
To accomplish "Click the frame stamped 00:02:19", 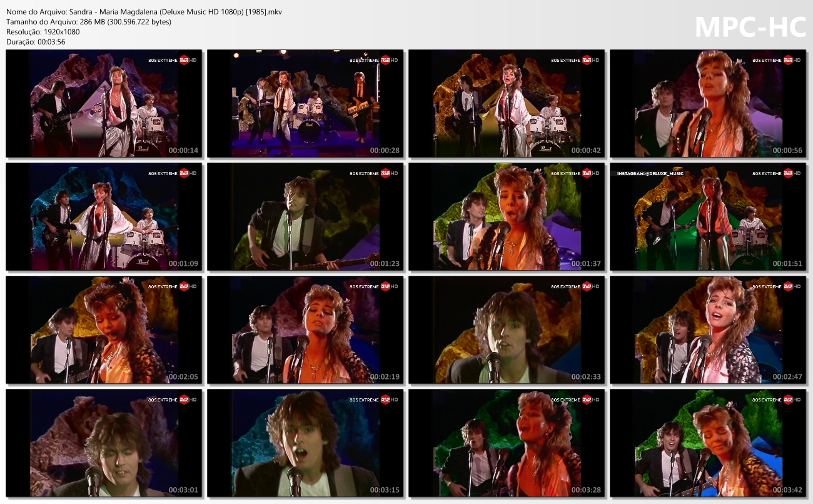I will click(305, 330).
